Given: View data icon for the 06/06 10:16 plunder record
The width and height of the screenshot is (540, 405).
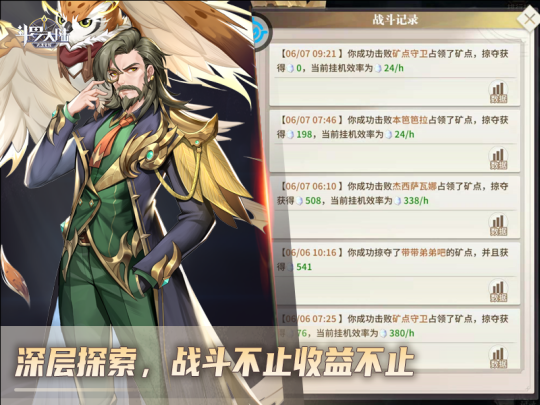Looking at the screenshot, I should (x=498, y=291).
